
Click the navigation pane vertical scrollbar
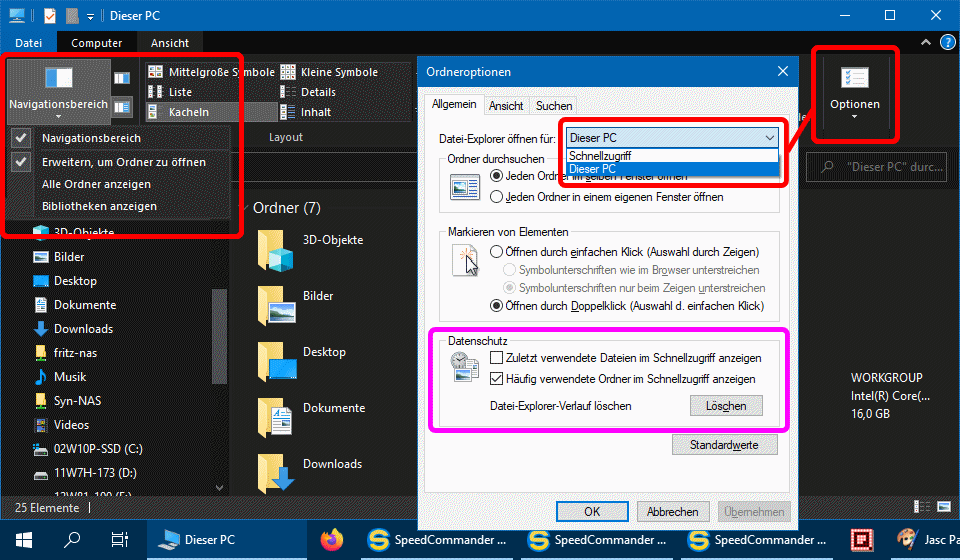click(219, 350)
